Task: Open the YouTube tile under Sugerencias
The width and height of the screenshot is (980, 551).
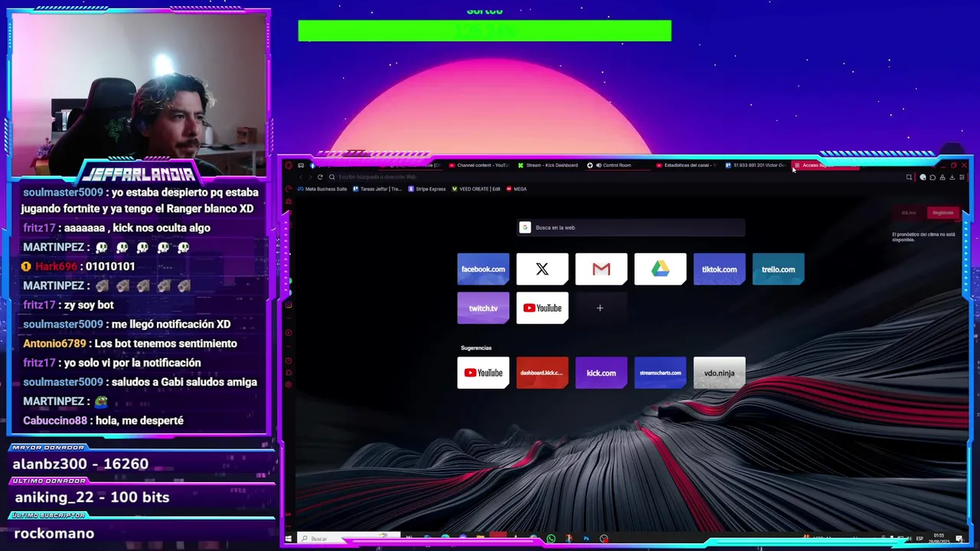Action: [x=483, y=373]
